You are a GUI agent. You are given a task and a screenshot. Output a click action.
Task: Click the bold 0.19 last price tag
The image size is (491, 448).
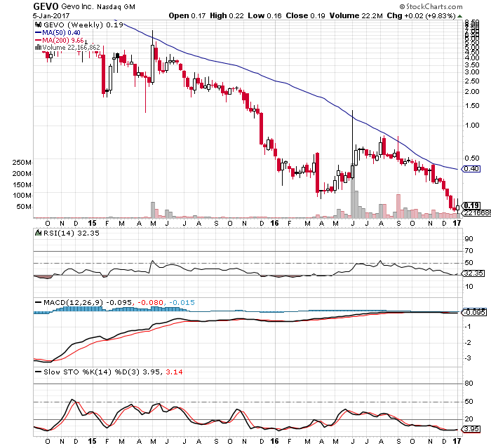(x=471, y=205)
